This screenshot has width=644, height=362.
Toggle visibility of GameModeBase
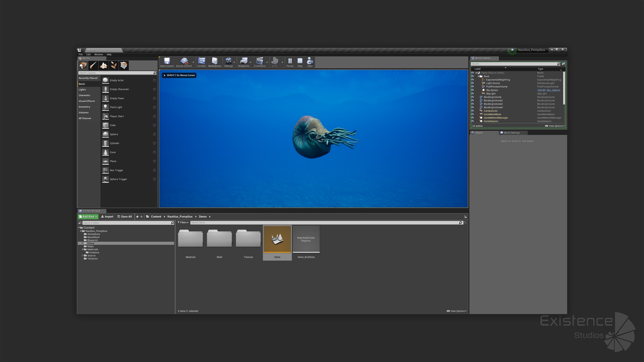pos(473,114)
